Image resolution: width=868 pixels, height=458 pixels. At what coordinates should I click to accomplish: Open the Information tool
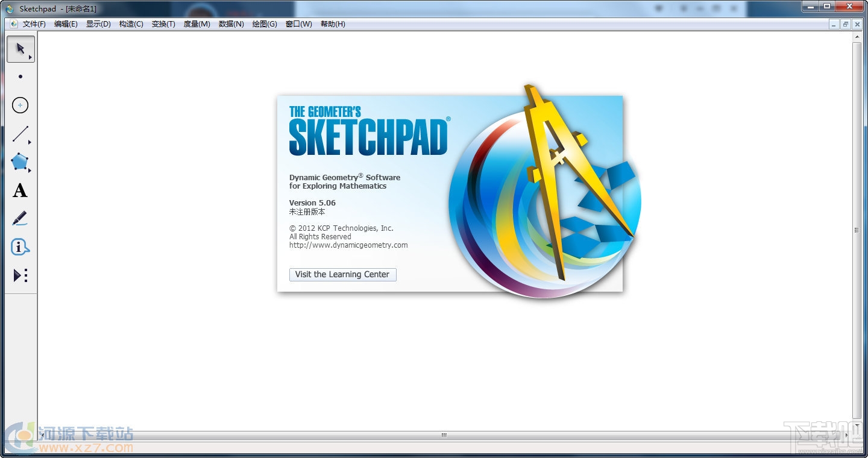tap(20, 247)
